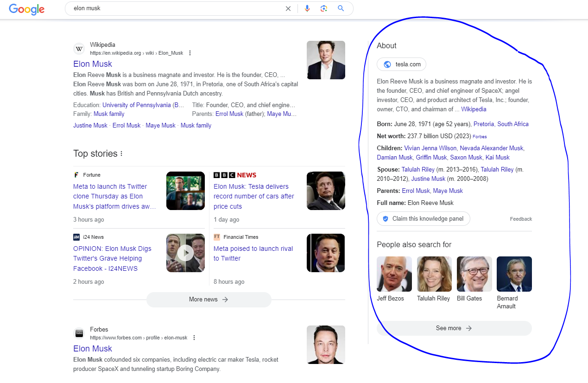Select Jeff Bezos thumbnail in related people
Image resolution: width=588 pixels, height=383 pixels.
[394, 274]
